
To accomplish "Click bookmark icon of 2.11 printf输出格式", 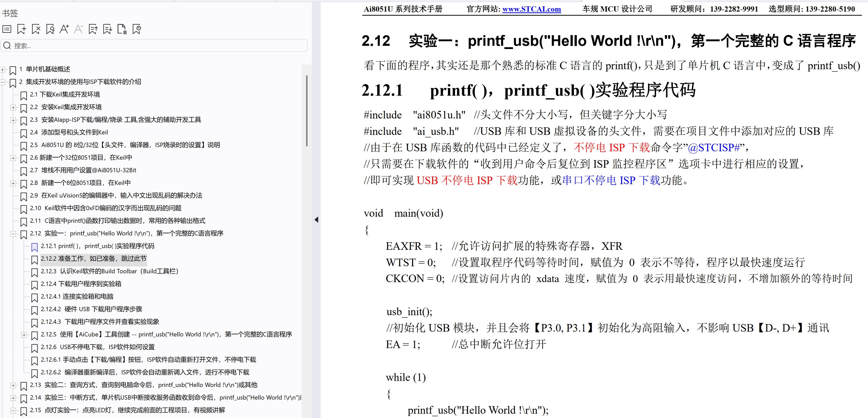I will pos(23,222).
